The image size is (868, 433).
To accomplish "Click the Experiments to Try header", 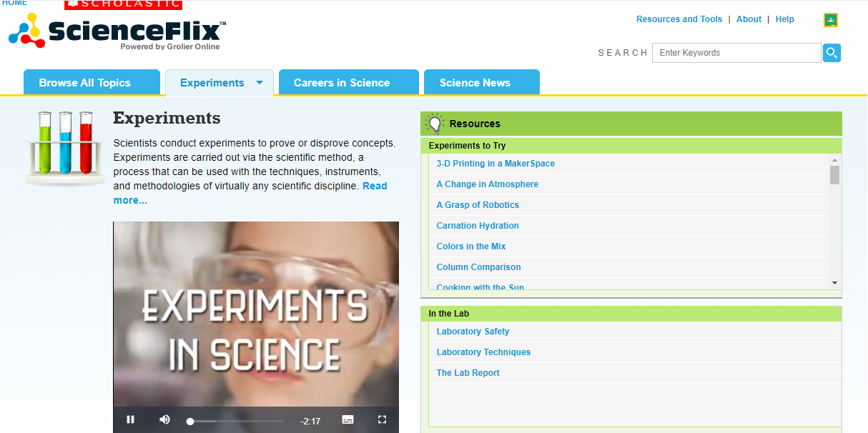I will tap(631, 146).
